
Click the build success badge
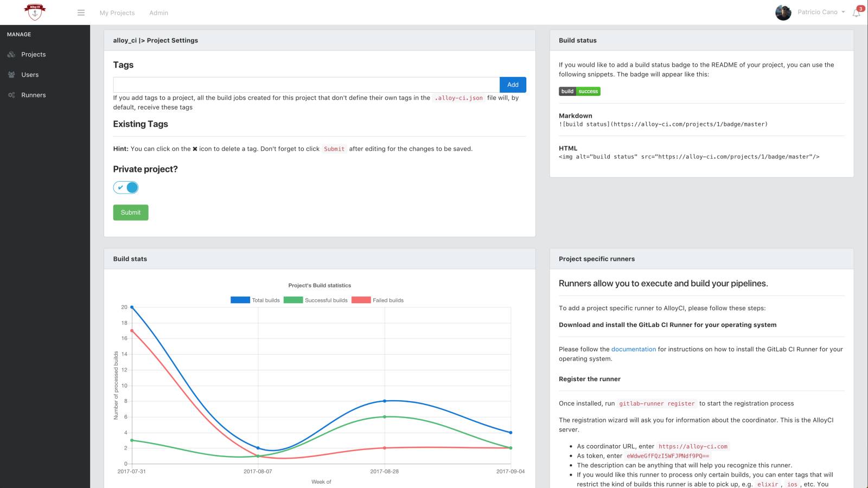click(579, 92)
